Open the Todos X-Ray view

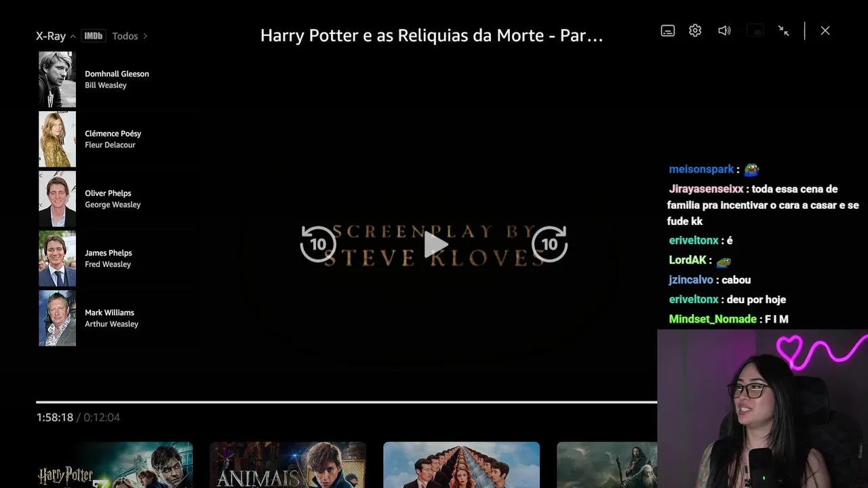coord(130,36)
